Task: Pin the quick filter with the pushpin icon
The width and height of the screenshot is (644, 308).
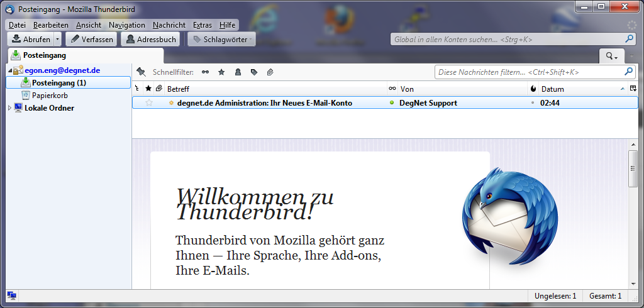Action: coord(141,72)
